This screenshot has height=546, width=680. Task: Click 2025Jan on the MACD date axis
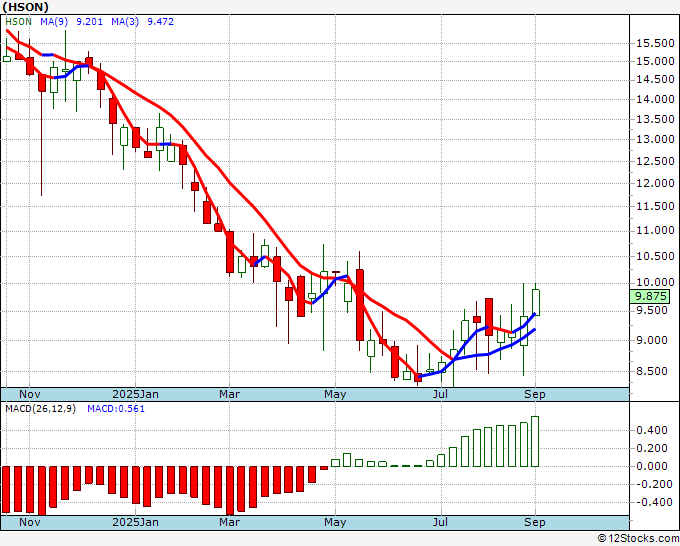(135, 522)
